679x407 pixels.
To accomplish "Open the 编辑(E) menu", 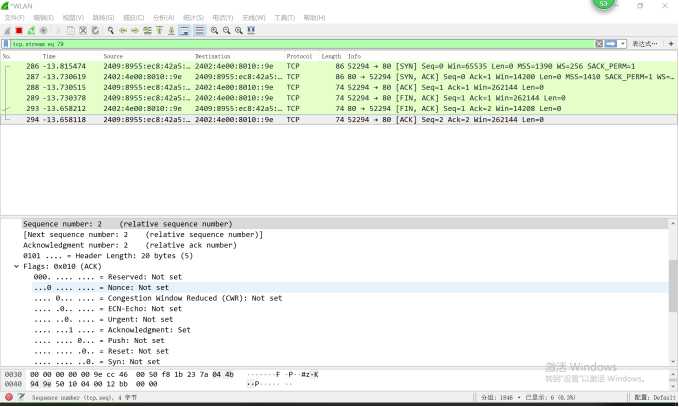I will click(43, 17).
